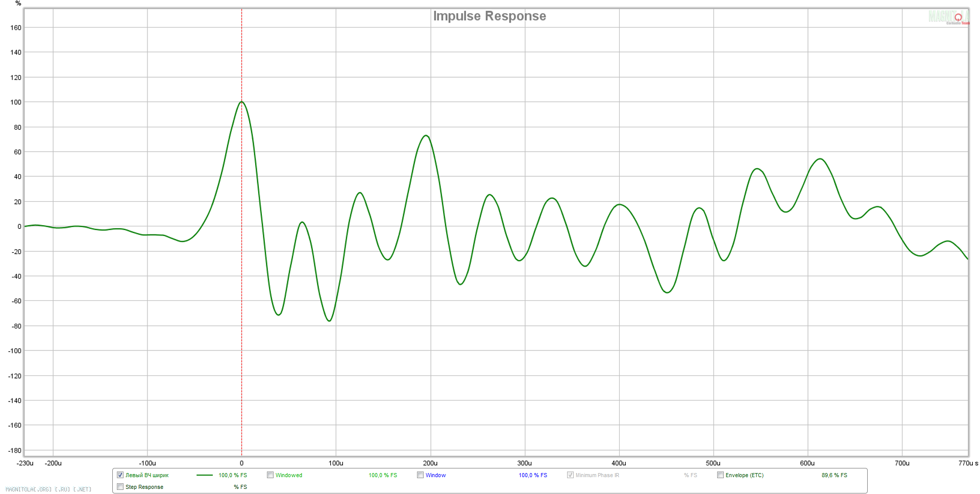
Task: Click the % unit label above the vertical axis
Action: tap(18, 4)
